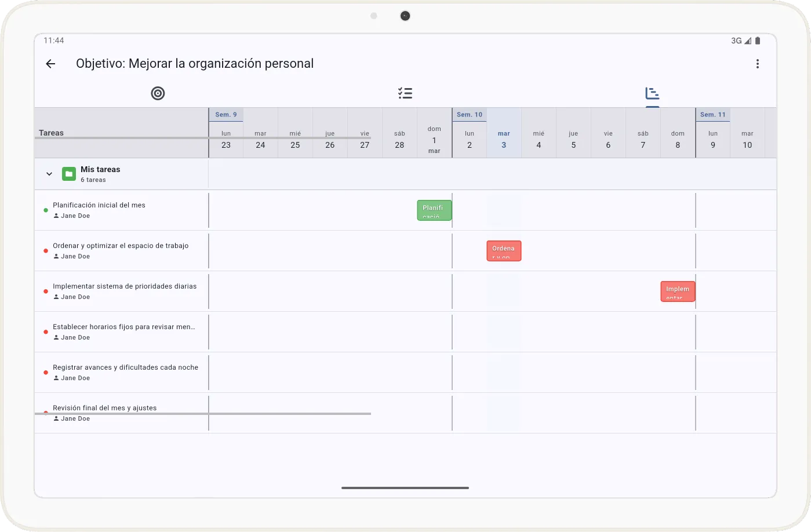
Task: Switch to the checklist view tab
Action: click(405, 93)
